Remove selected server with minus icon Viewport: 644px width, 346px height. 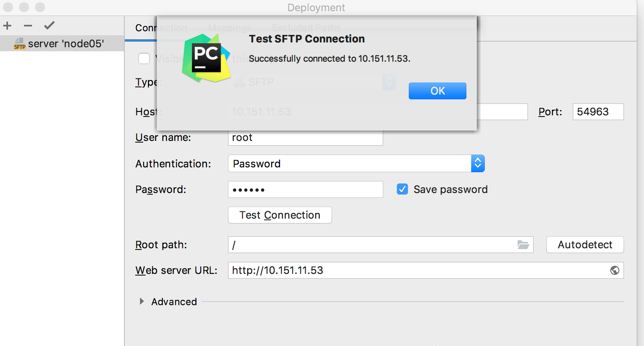pos(28,26)
